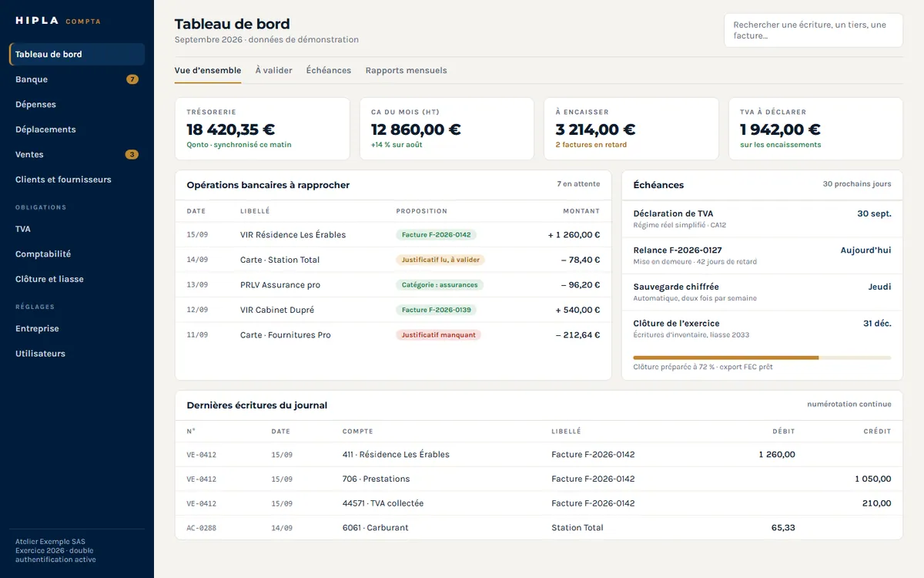Open Tableau de bord in sidebar

point(77,54)
